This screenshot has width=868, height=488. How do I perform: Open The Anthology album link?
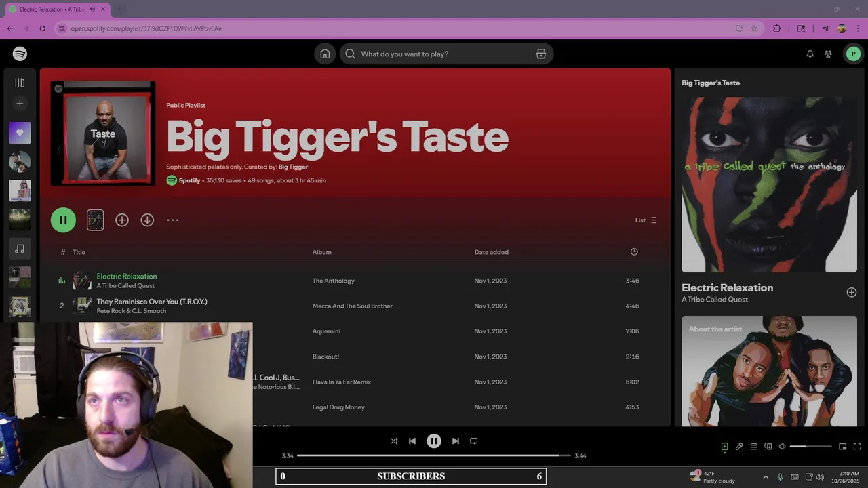click(333, 281)
